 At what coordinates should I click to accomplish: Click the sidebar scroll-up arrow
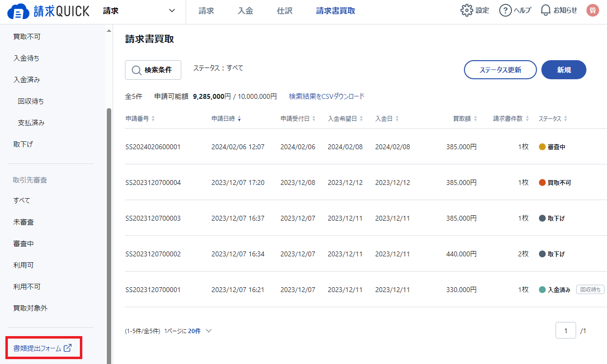(109, 31)
